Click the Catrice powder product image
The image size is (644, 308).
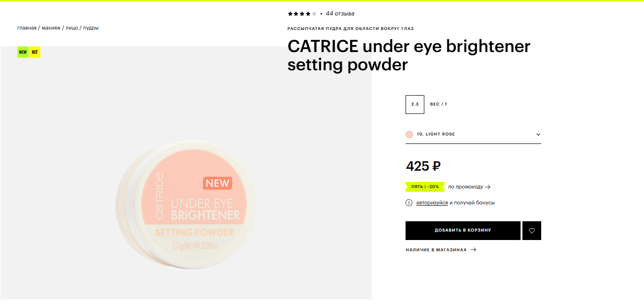click(186, 204)
